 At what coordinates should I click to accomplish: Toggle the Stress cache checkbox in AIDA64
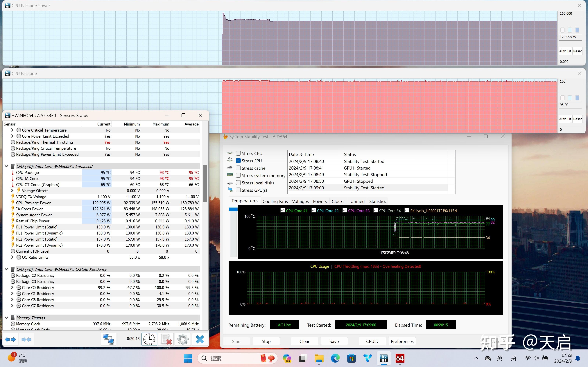tap(238, 168)
